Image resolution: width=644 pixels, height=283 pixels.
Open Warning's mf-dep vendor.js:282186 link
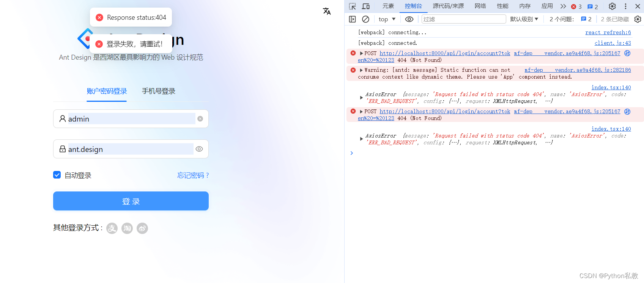[578, 70]
